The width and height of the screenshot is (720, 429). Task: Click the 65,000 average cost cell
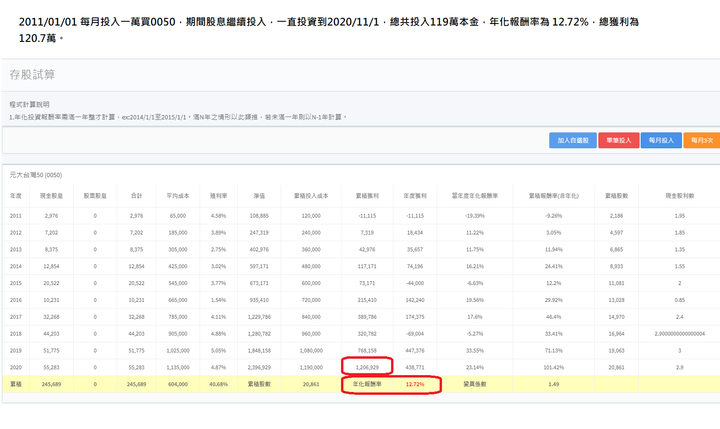click(x=178, y=215)
